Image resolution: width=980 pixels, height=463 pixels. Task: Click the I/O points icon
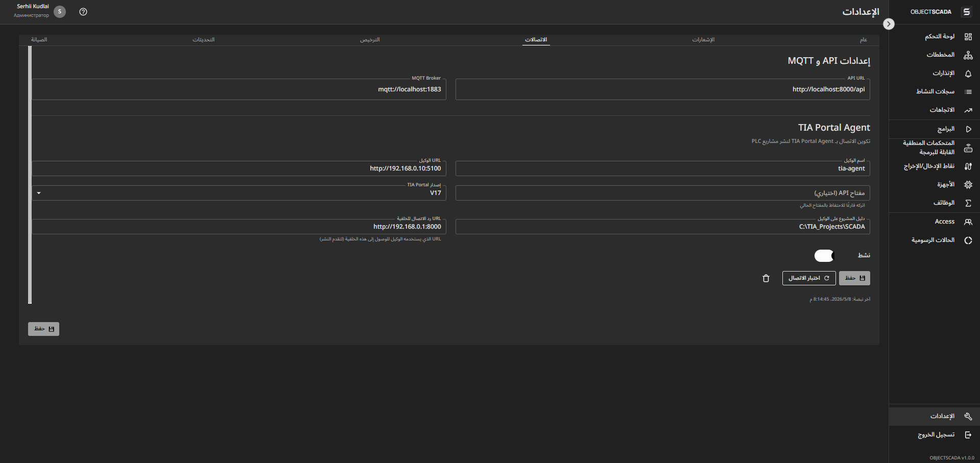click(x=968, y=166)
